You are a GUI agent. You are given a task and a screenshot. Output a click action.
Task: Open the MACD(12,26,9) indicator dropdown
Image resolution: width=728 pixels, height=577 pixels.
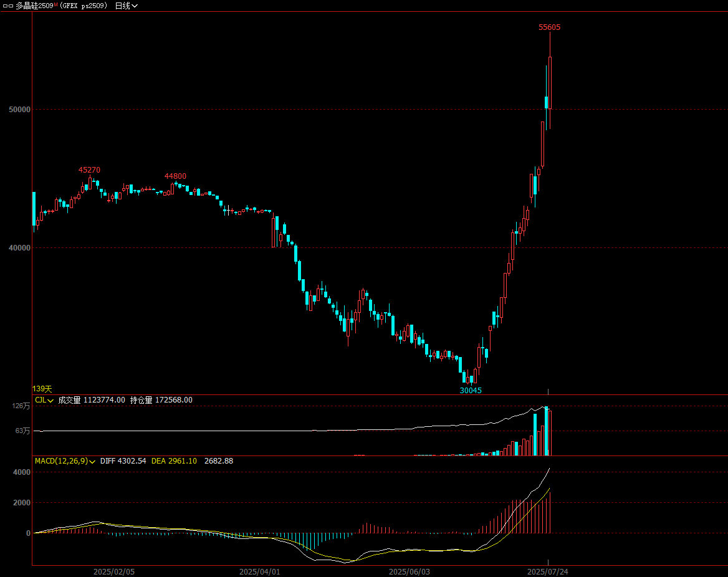tap(65, 461)
